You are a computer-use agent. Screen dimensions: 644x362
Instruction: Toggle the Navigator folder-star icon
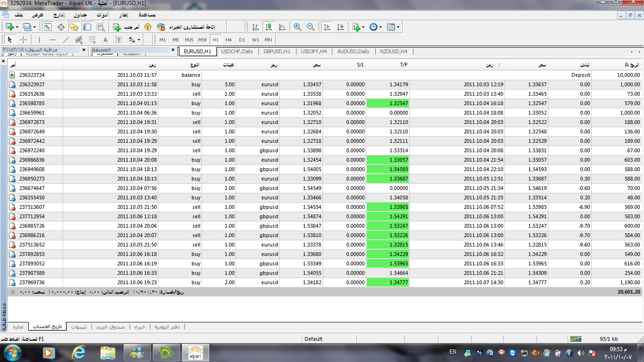(x=74, y=27)
